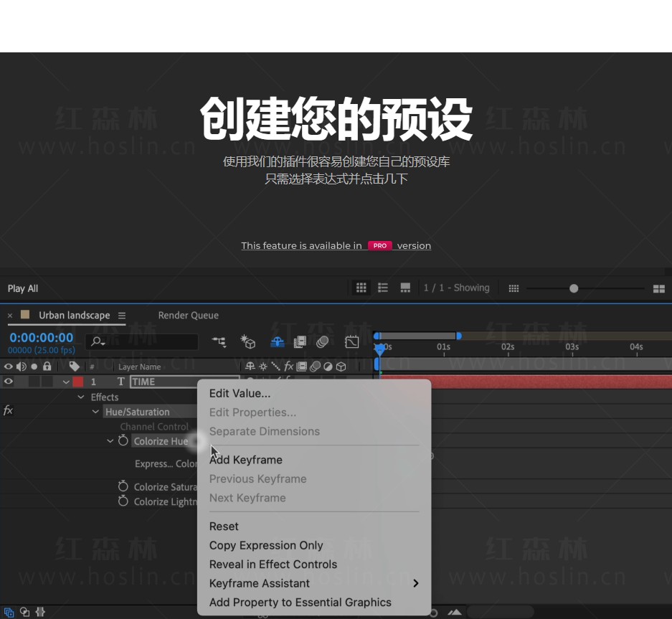The image size is (672, 619).
Task: Click the Quality switch column header icon
Action: point(275,367)
